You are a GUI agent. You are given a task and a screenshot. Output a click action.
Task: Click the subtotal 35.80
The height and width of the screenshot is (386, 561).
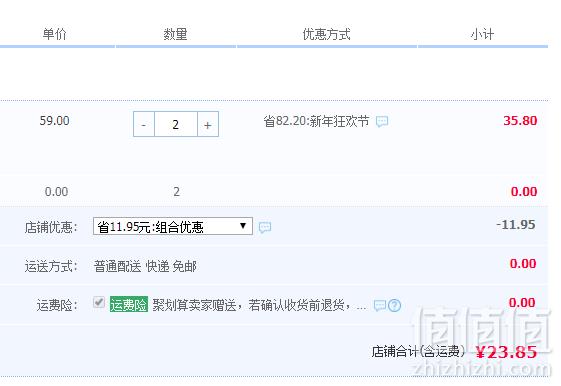(x=520, y=121)
